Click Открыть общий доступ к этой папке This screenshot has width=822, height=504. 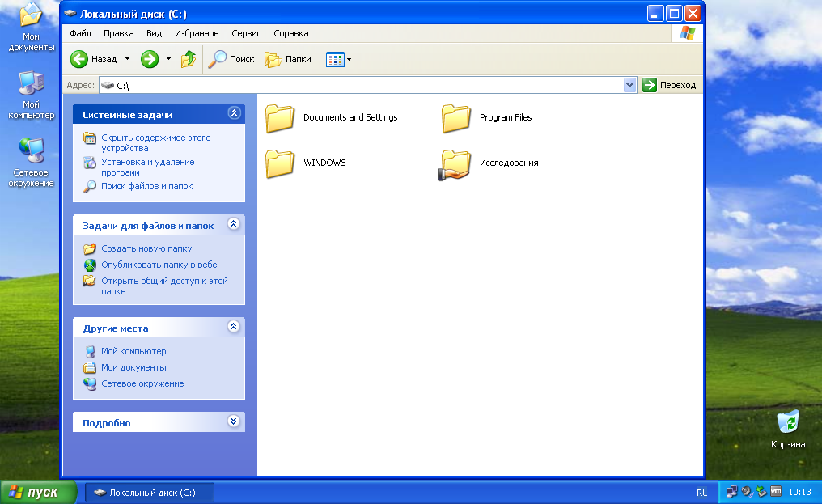pos(164,286)
